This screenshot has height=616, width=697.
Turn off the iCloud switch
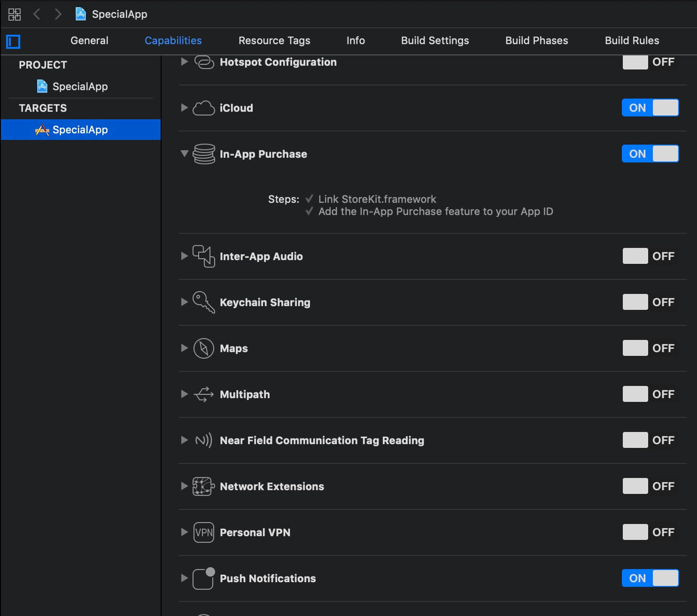click(x=650, y=108)
